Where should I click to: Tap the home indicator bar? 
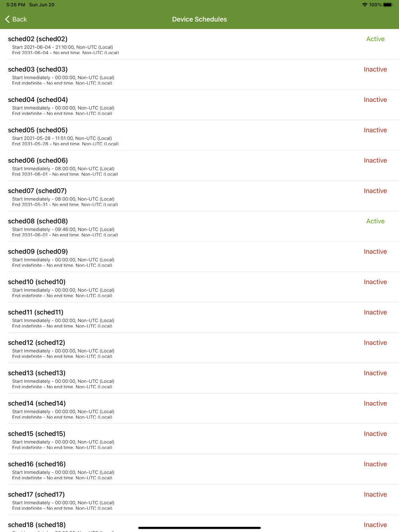(199, 528)
